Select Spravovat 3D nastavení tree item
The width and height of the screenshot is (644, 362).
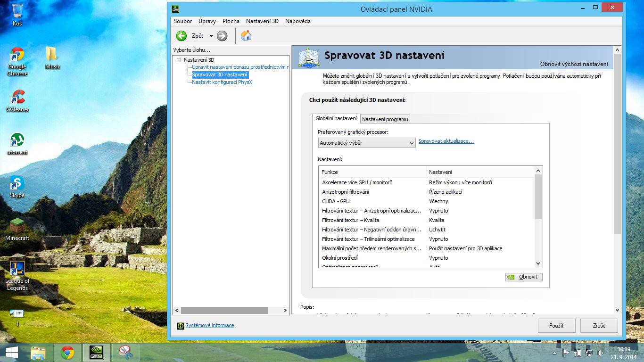[220, 74]
